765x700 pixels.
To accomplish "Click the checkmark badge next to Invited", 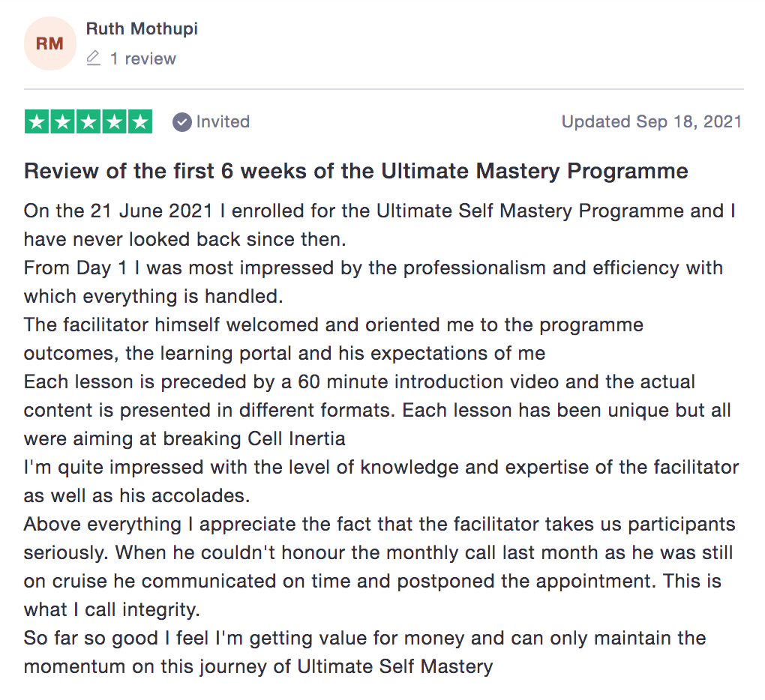I will pos(181,121).
